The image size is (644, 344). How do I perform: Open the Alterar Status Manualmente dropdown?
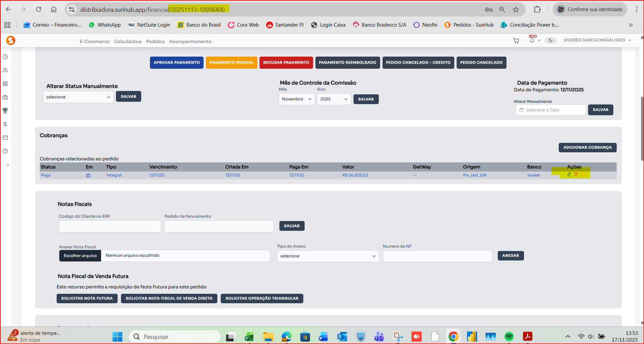pyautogui.click(x=78, y=97)
